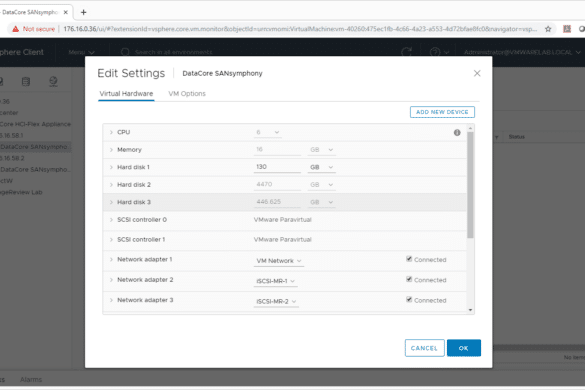Screen dimensions: 585x390
Task: Disable Connected for Network adapter 3
Action: [409, 300]
